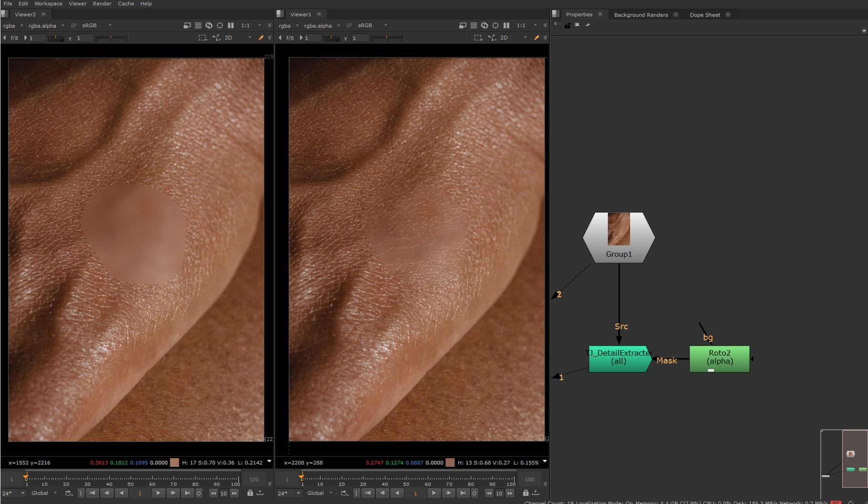Click the gamma slider in Viewer2
Image resolution: width=868 pixels, height=504 pixels.
pyautogui.click(x=111, y=38)
